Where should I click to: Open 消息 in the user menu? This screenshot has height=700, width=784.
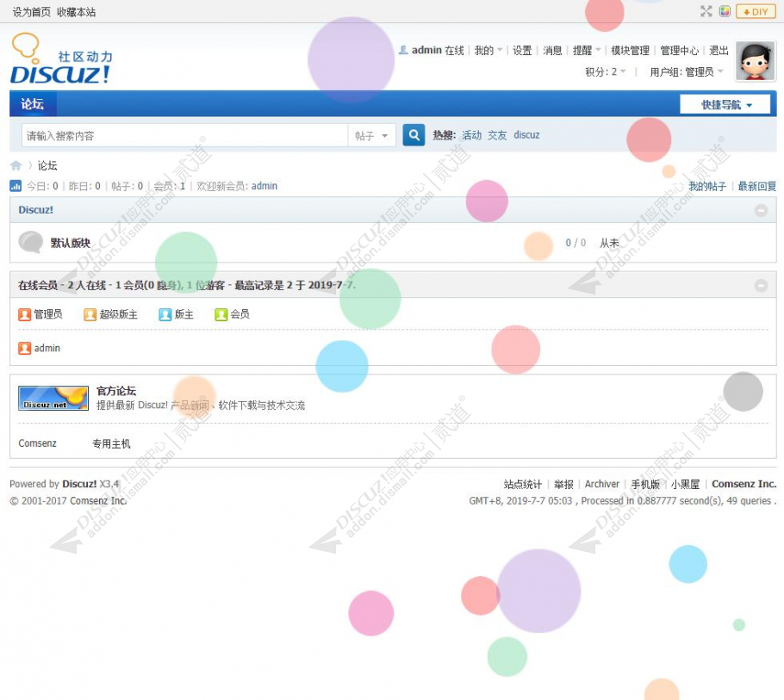tap(552, 51)
